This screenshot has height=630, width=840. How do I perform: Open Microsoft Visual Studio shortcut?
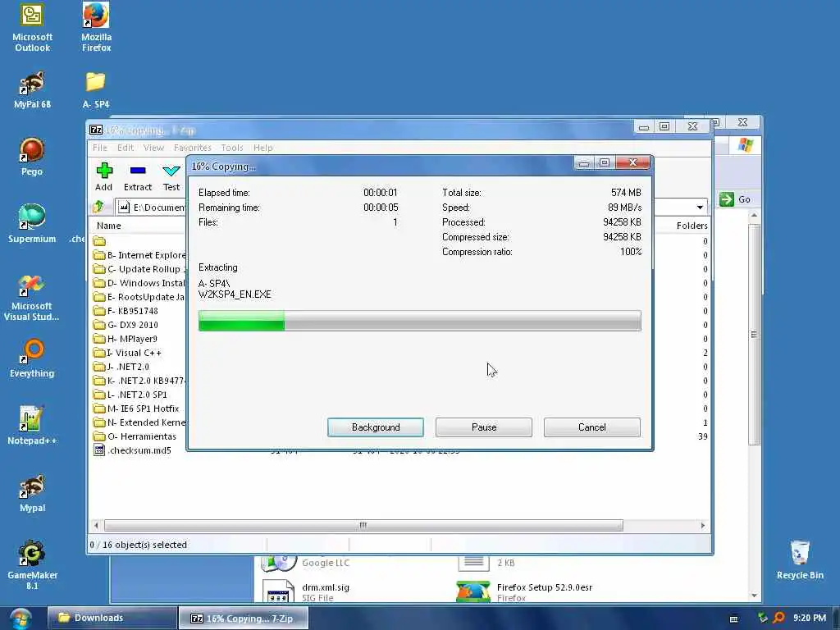point(32,298)
